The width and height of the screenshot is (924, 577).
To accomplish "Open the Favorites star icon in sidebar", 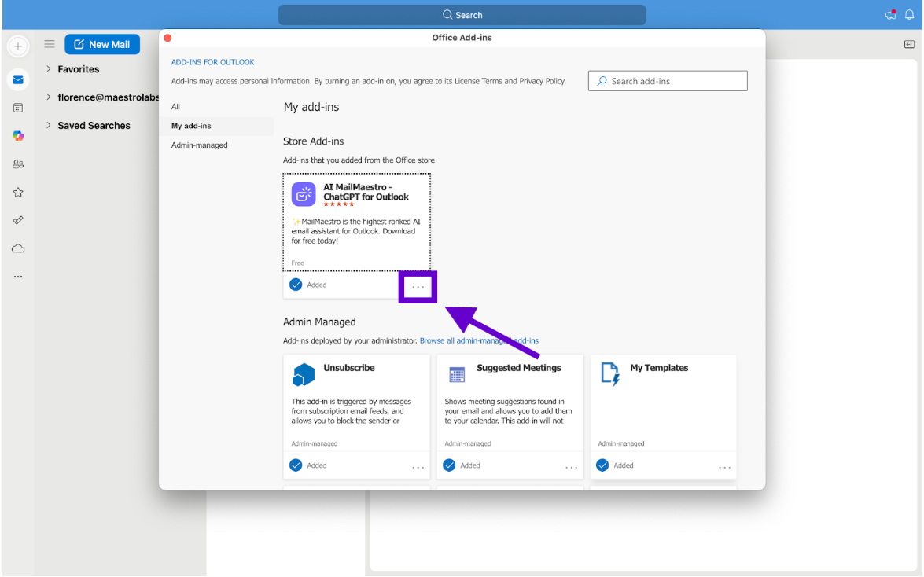I will click(18, 192).
